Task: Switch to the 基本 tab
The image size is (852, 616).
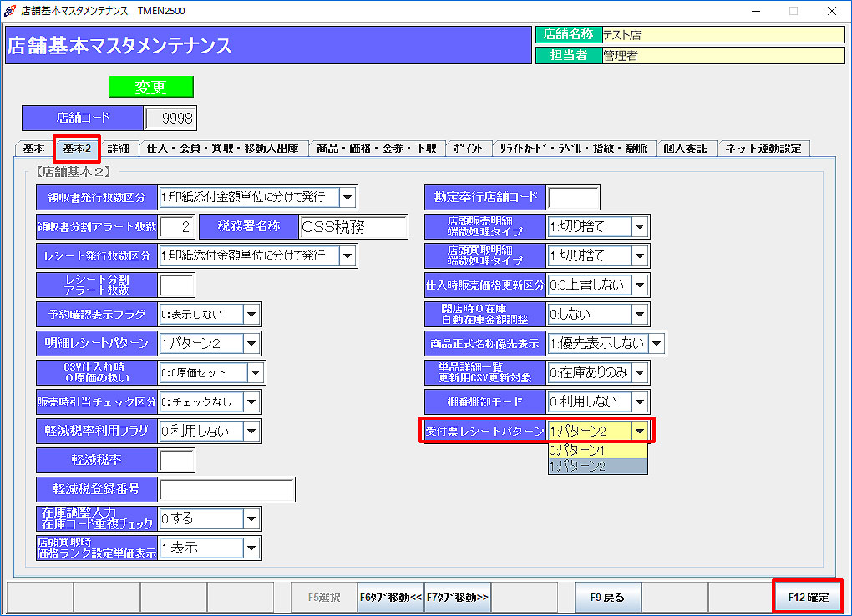Action: click(33, 149)
